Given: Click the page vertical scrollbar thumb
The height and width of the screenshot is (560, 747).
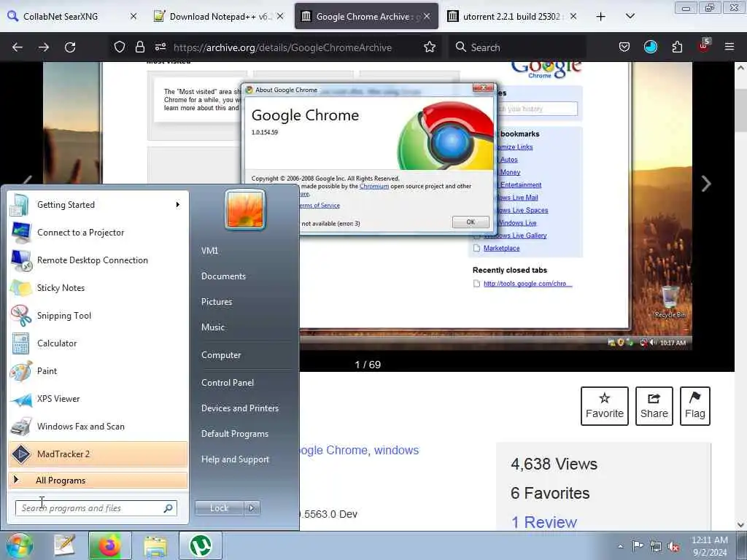Looking at the screenshot, I should 740,109.
